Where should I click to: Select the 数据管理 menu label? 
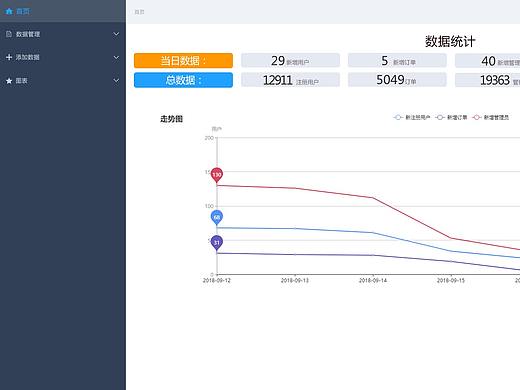(28, 34)
